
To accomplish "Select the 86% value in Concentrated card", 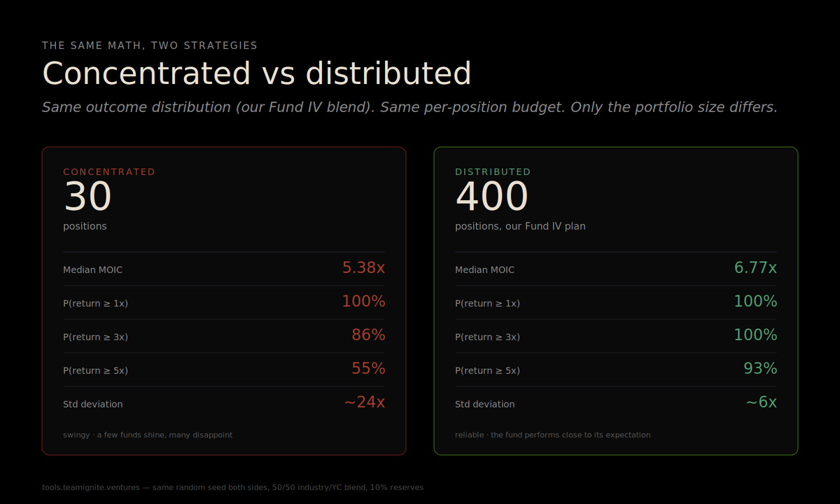I will pyautogui.click(x=368, y=335).
